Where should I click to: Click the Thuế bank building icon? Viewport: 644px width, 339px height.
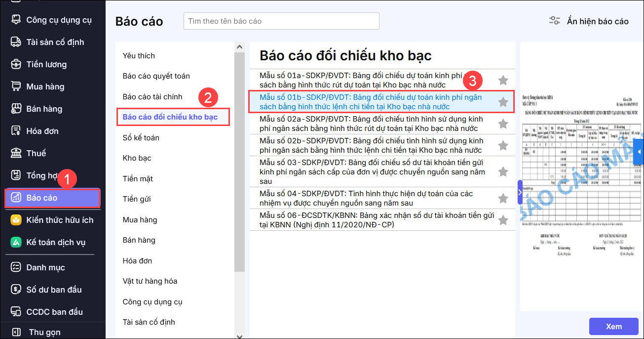[x=16, y=153]
